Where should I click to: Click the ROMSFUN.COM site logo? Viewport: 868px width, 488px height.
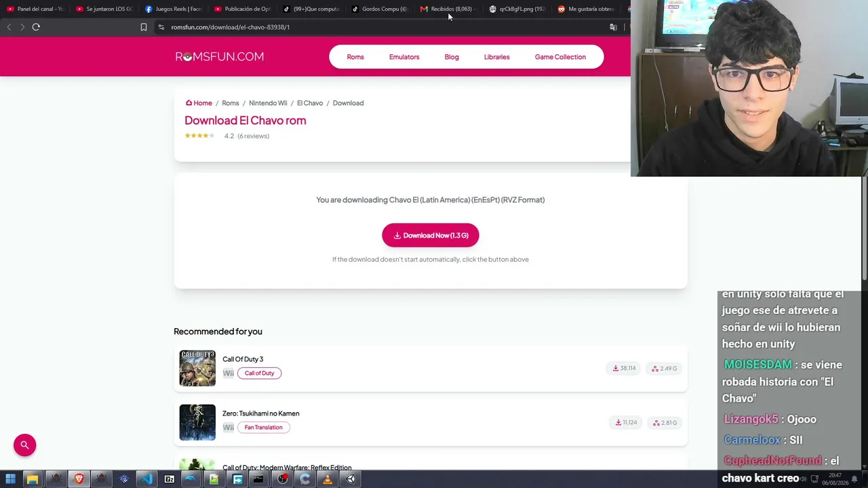(219, 57)
